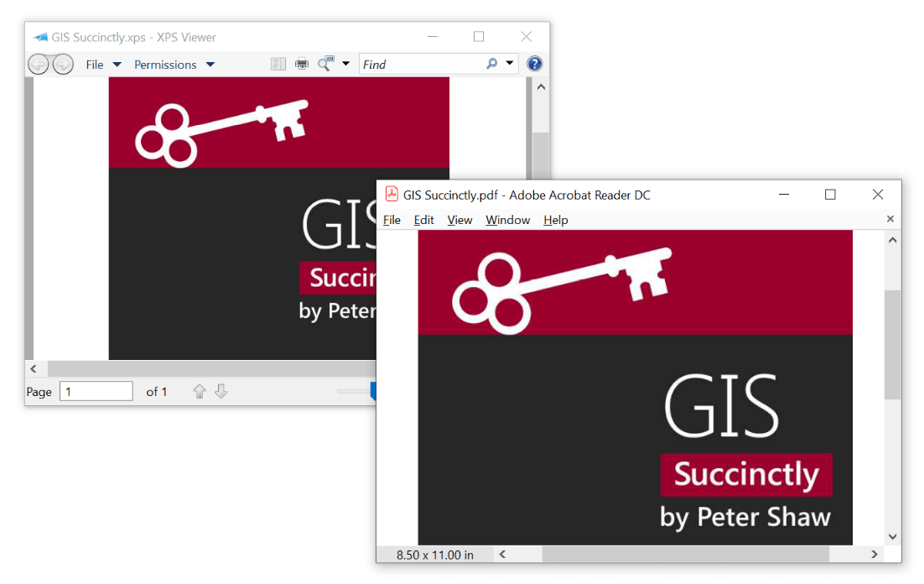Click the Print icon in XPS Viewer

click(302, 64)
